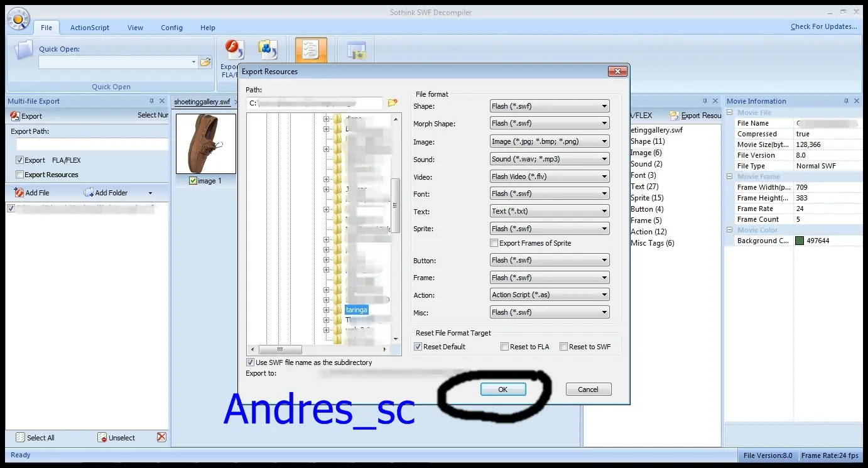
Task: Click pin icon of the resource list panel
Action: click(x=704, y=101)
